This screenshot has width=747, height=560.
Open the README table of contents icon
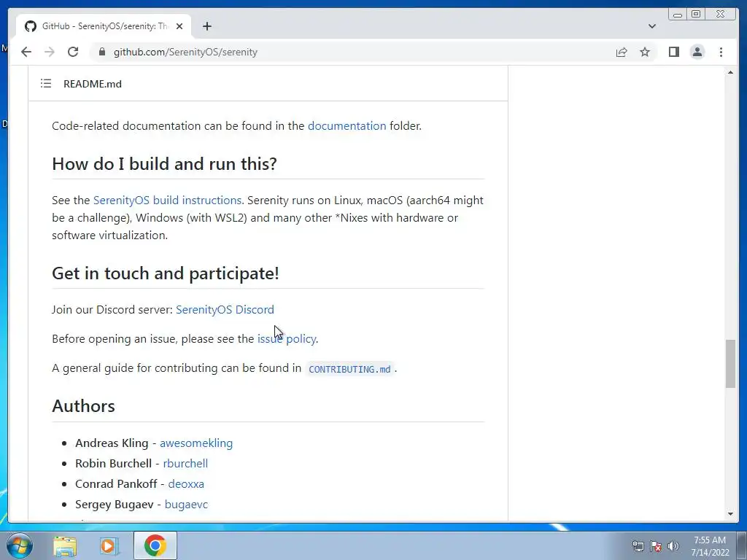click(46, 84)
